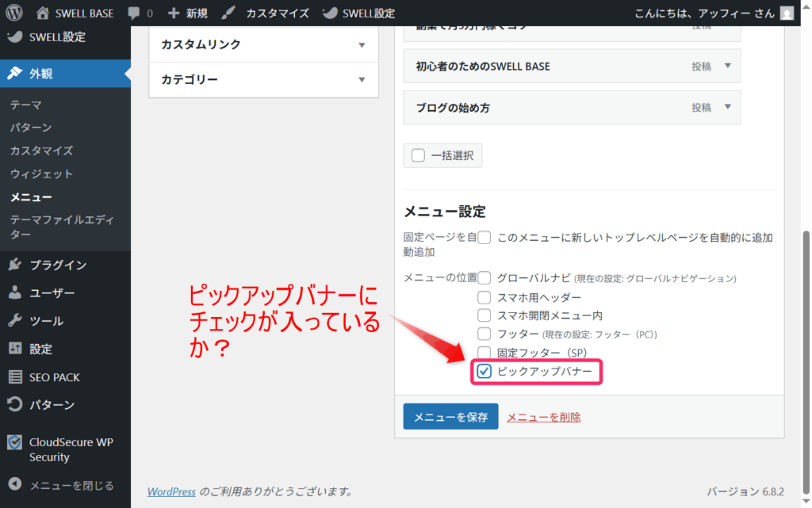Open カスタマイズ in the sidebar submenu

click(41, 151)
